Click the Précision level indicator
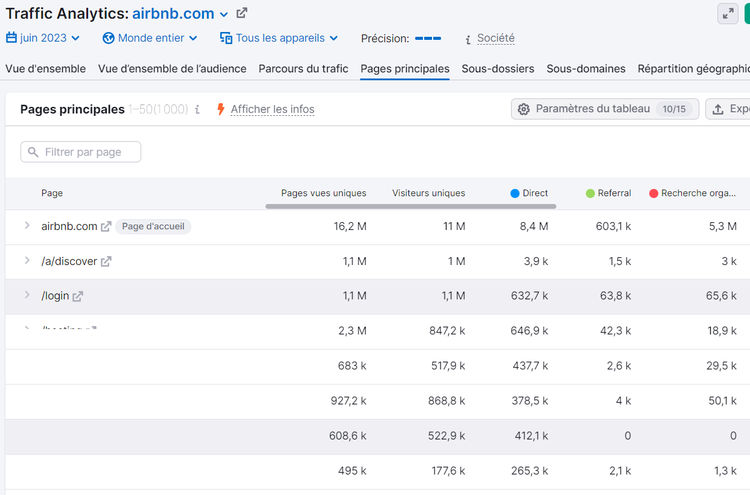 point(428,38)
